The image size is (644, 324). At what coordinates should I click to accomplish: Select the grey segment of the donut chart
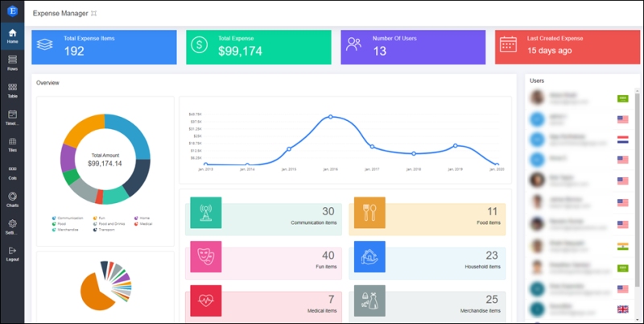pyautogui.click(x=84, y=190)
